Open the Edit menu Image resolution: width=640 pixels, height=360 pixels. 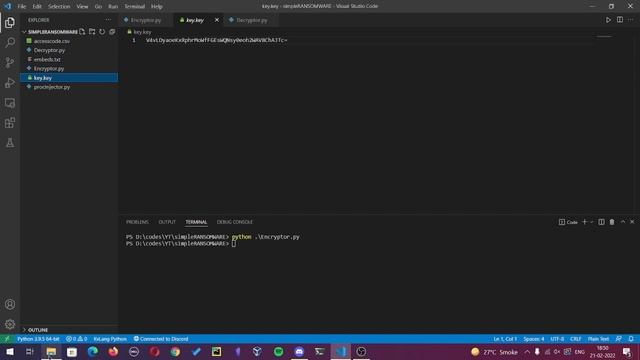(x=37, y=6)
